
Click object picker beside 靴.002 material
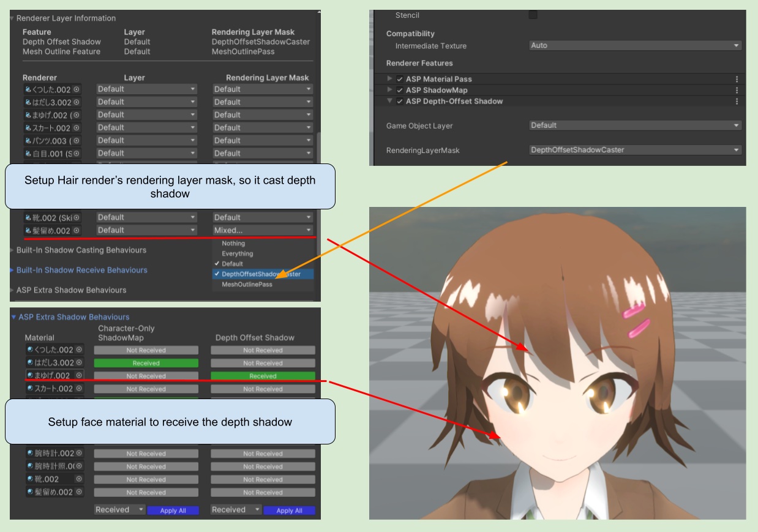(x=78, y=479)
